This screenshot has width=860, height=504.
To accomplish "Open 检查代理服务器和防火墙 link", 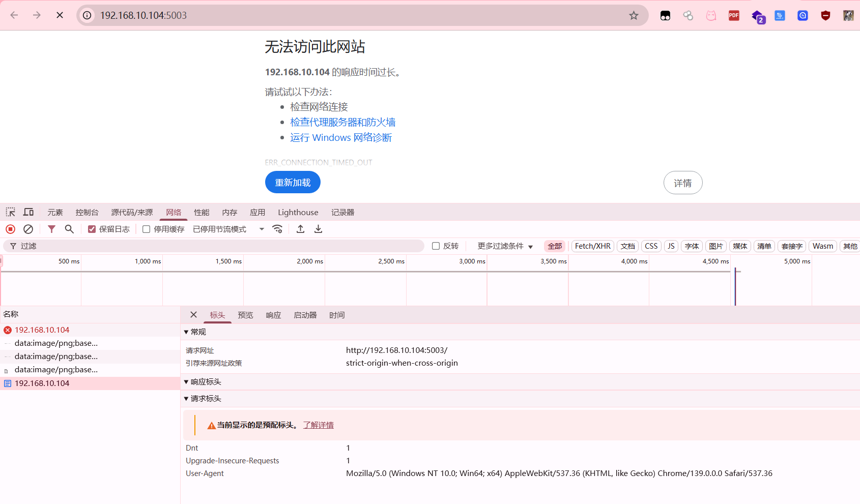I will pos(343,122).
